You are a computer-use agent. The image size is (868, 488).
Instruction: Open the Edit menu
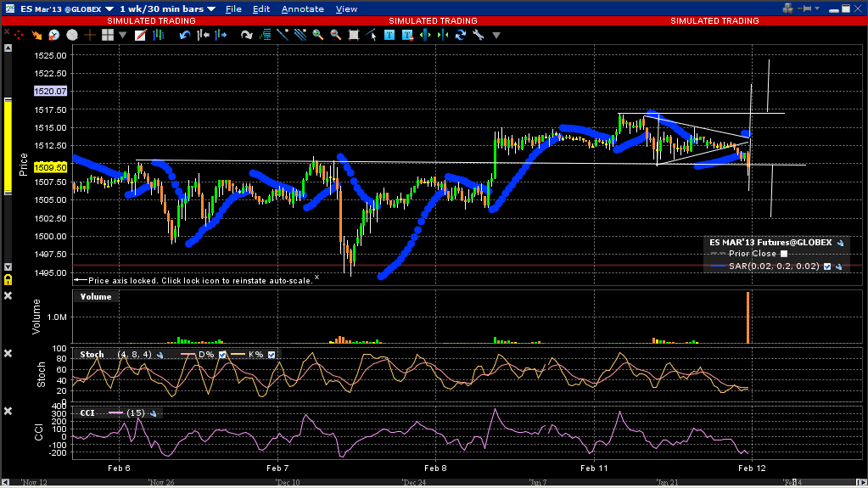coord(261,8)
